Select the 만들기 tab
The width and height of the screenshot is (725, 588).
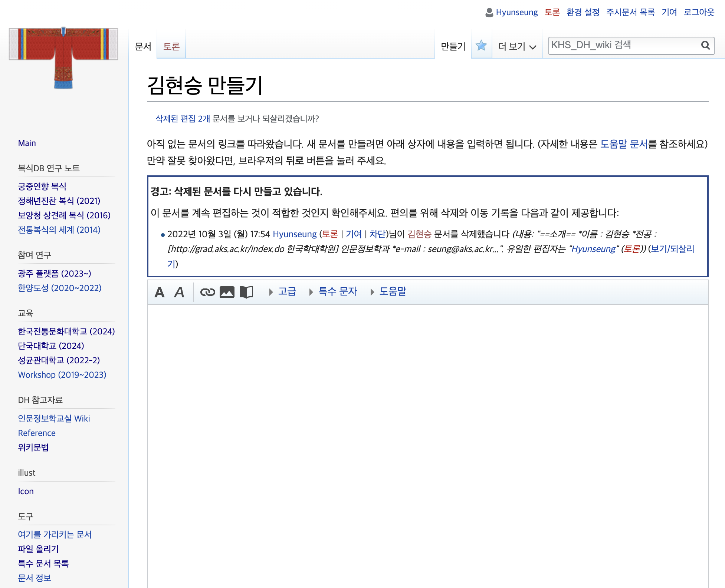tap(453, 46)
